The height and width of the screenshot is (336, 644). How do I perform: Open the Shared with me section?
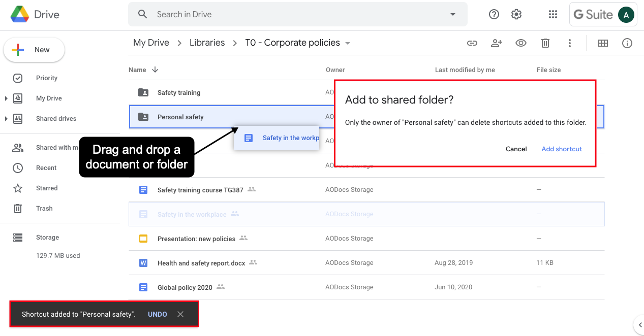[57, 148]
